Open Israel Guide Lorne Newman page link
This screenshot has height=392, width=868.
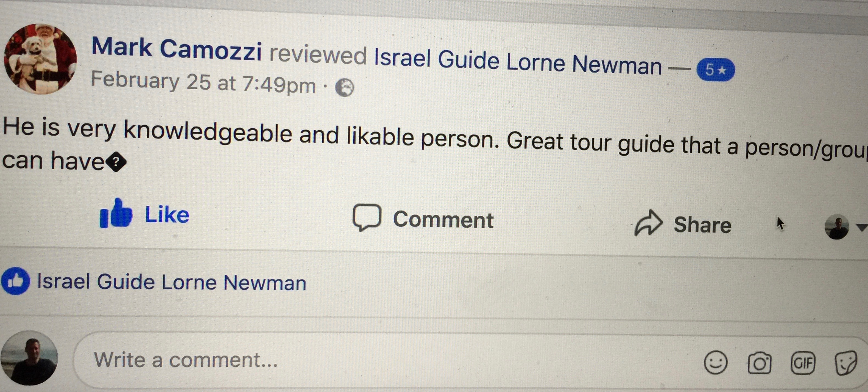(518, 61)
